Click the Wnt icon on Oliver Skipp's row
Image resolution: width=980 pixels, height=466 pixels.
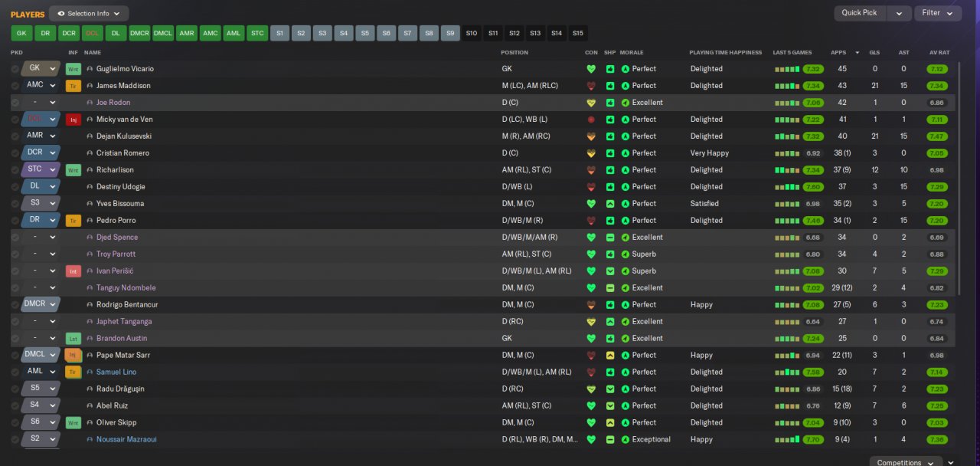(73, 423)
